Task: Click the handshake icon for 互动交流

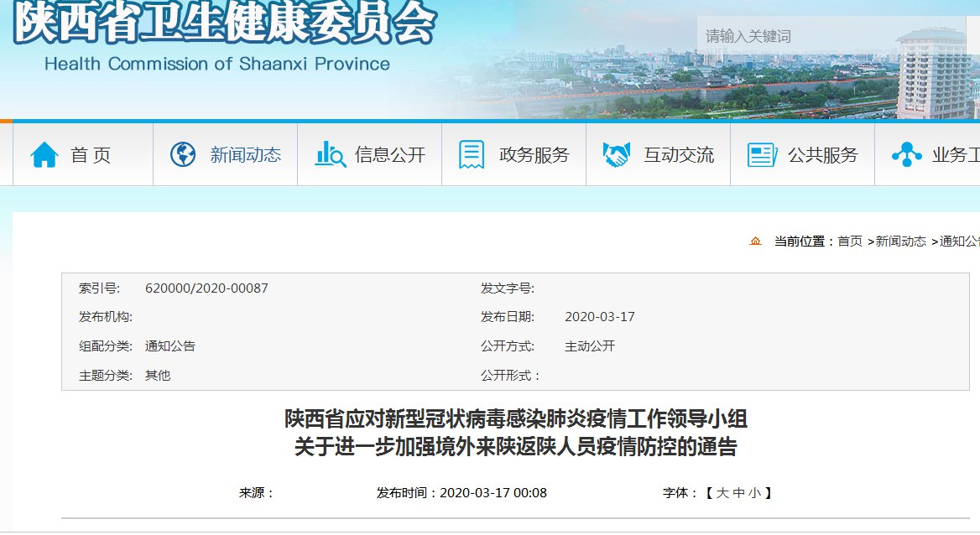Action: [x=616, y=154]
